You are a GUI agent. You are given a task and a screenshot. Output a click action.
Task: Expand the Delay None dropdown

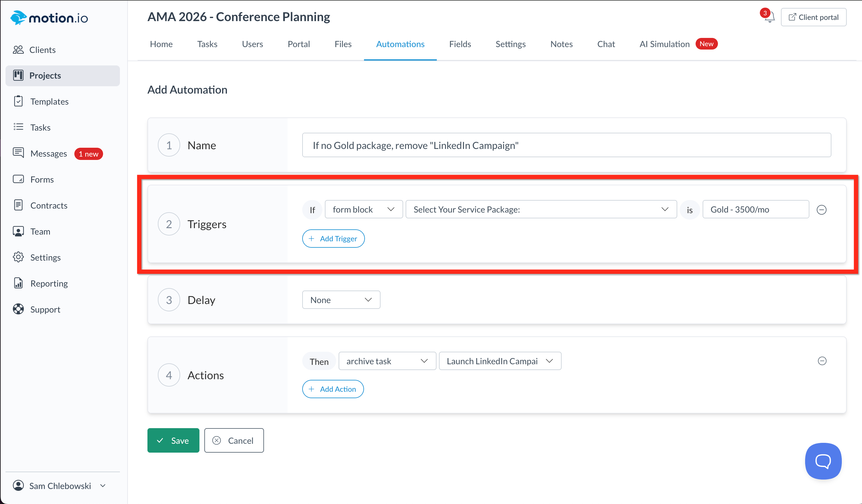pyautogui.click(x=341, y=300)
